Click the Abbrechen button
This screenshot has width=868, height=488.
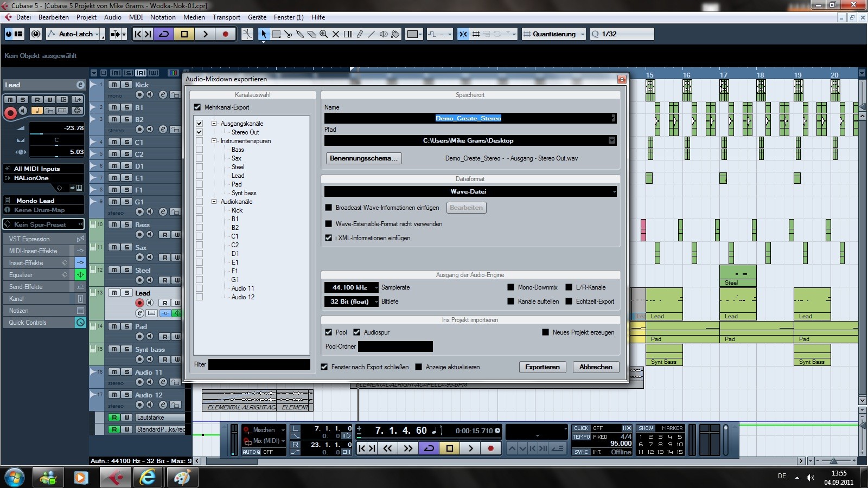tap(596, 367)
